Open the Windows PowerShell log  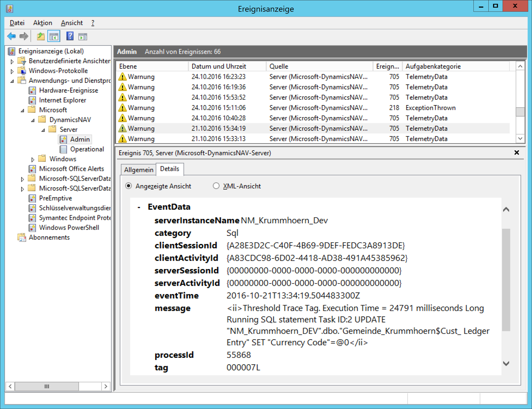69,228
